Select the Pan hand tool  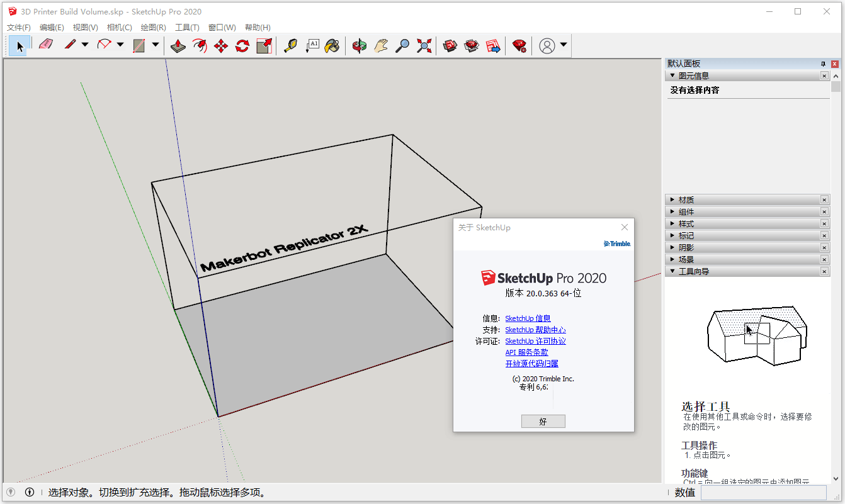click(380, 45)
